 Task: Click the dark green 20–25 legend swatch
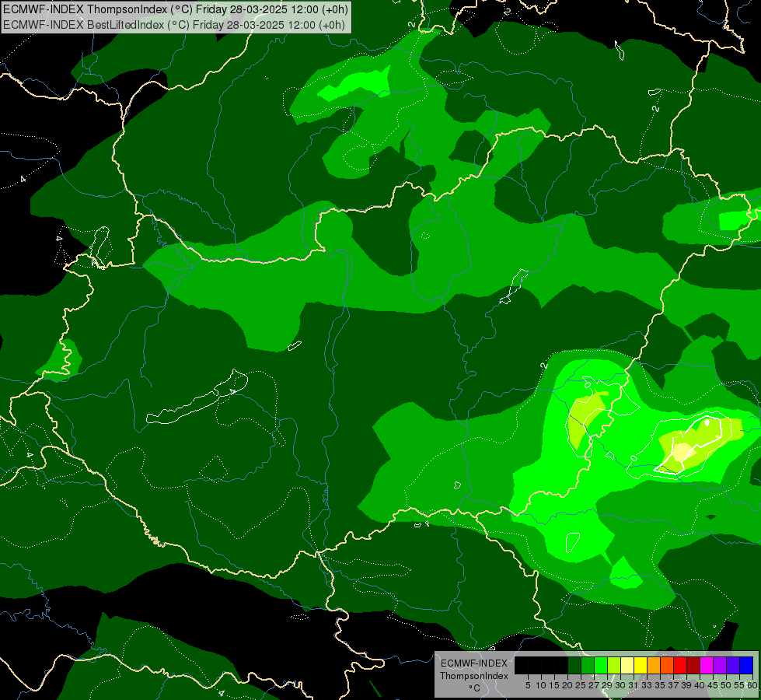574,665
